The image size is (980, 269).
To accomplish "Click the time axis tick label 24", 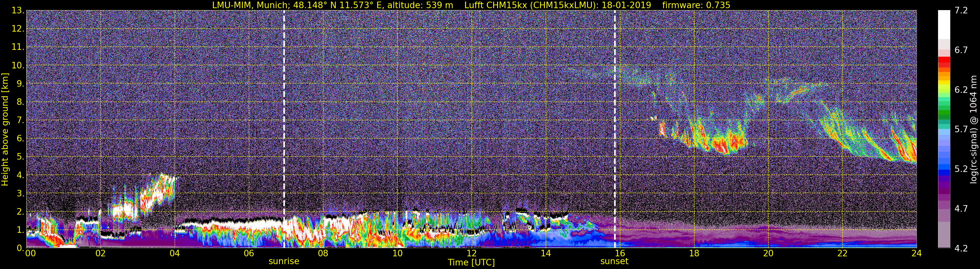I will tap(917, 253).
